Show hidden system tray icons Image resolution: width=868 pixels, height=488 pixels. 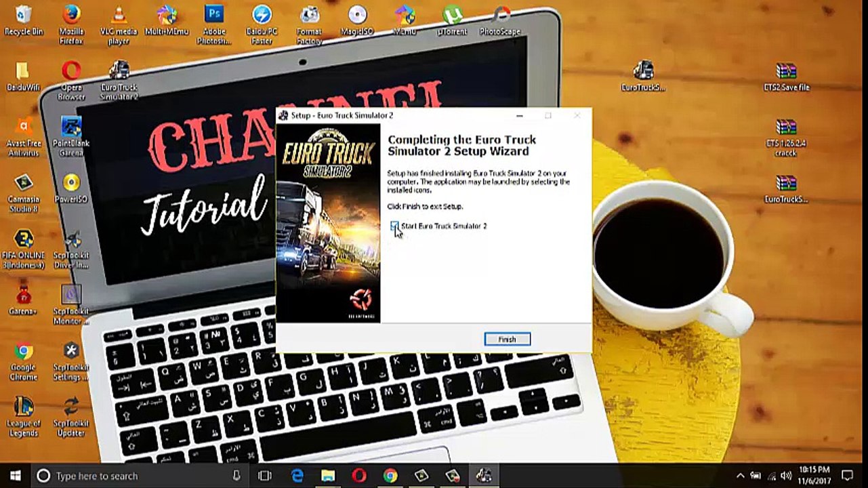click(740, 476)
